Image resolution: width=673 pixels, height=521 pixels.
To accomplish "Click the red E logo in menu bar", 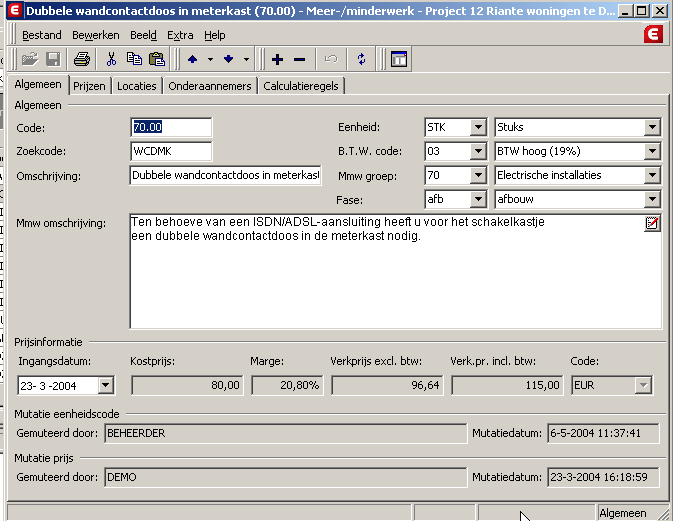I will 653,34.
